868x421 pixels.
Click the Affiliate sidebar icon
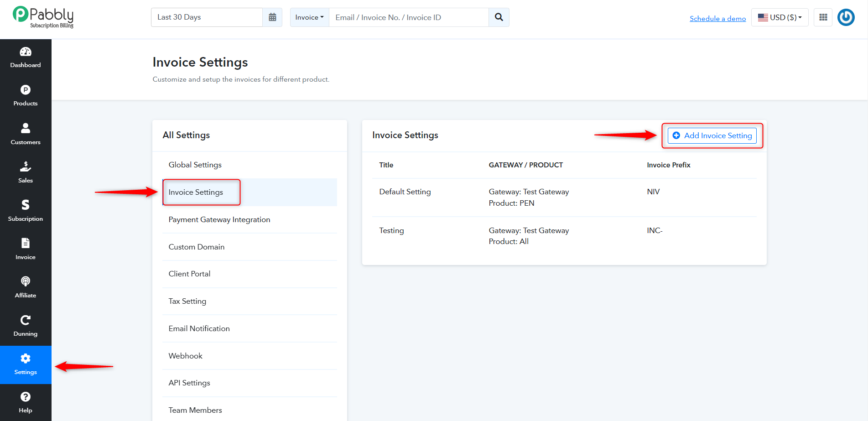(26, 281)
